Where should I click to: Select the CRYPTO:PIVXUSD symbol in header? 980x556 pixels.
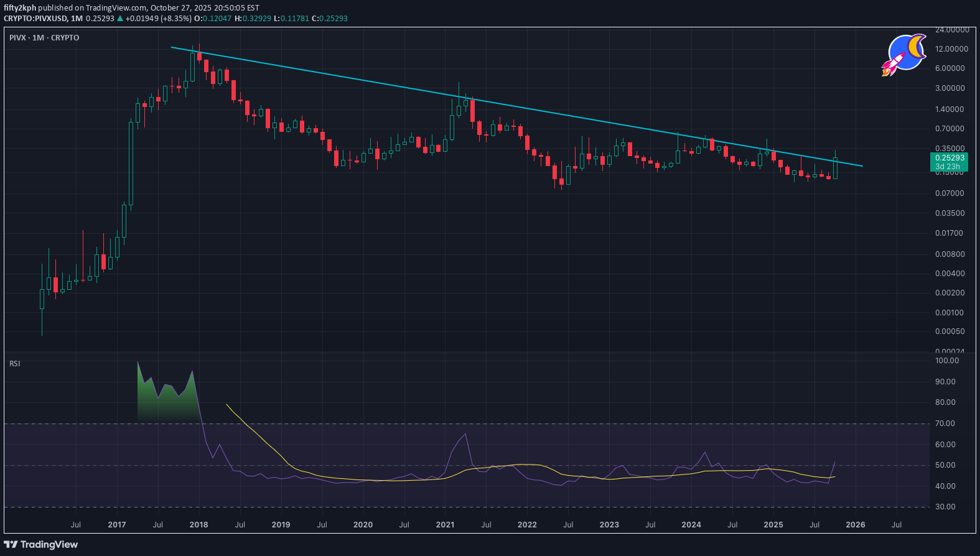(x=35, y=19)
